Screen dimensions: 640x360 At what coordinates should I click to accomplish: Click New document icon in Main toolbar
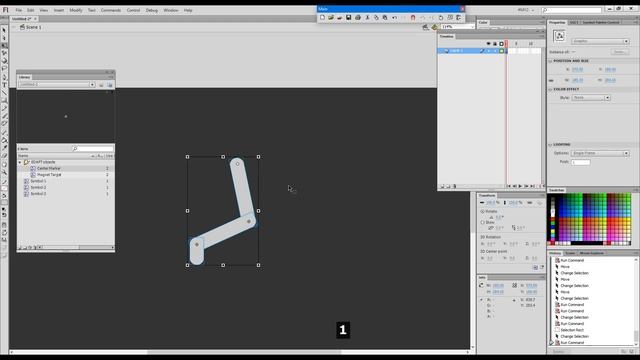[322, 18]
